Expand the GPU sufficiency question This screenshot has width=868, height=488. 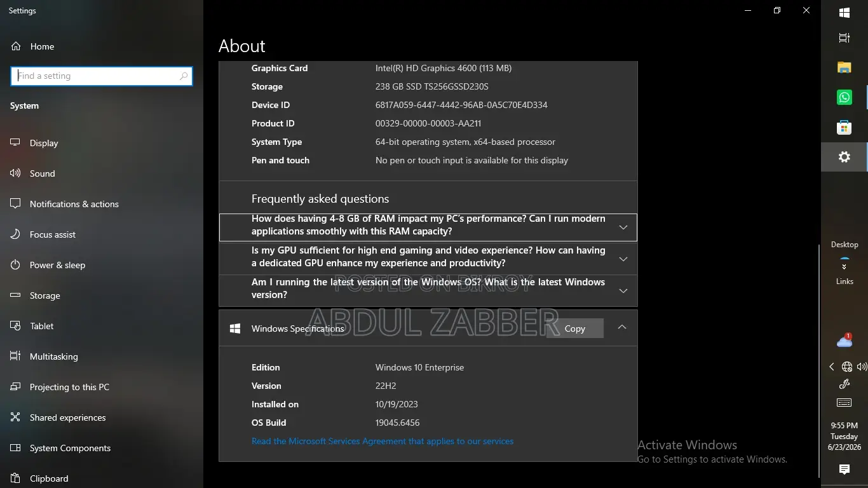[x=428, y=259]
